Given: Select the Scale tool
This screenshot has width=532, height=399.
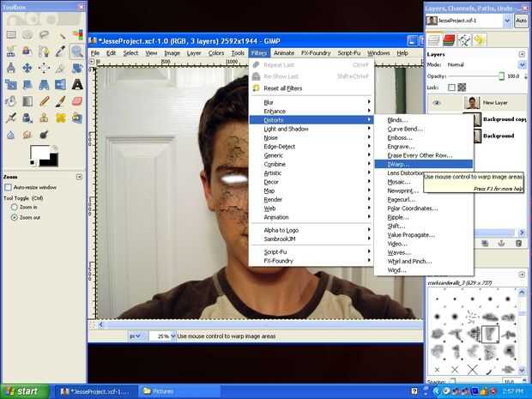Looking at the screenshot, I should (x=11, y=84).
